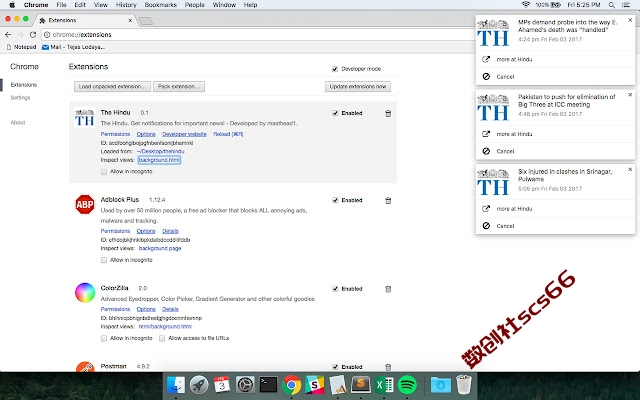Image resolution: width=640 pixels, height=400 pixels.
Task: Open the Mail - Tejas bookmark
Action: tap(73, 47)
